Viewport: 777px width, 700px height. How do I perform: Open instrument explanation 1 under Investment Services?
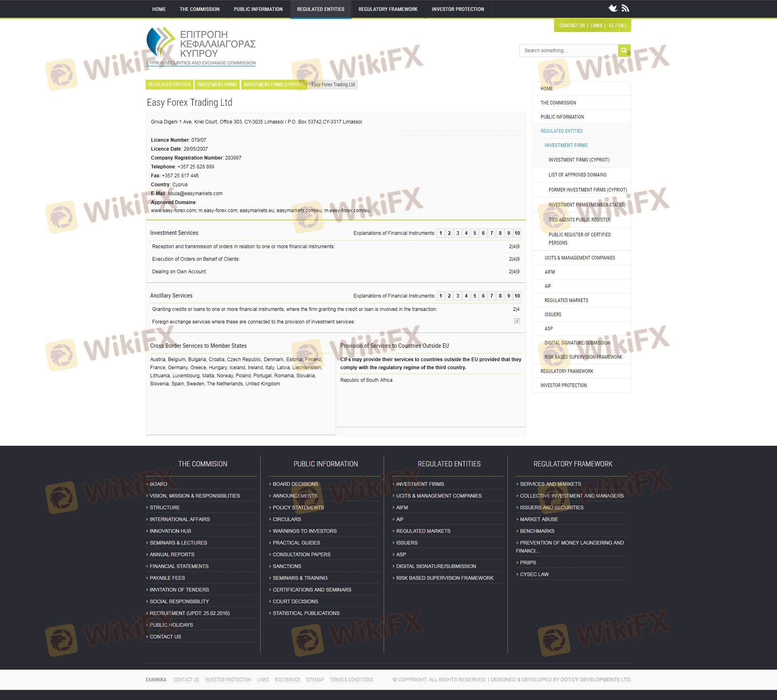click(x=441, y=233)
